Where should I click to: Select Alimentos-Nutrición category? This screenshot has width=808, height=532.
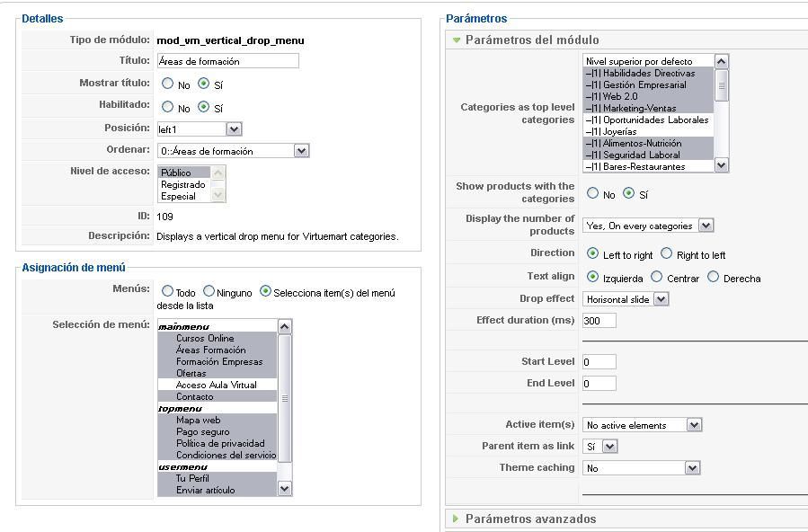pyautogui.click(x=649, y=143)
